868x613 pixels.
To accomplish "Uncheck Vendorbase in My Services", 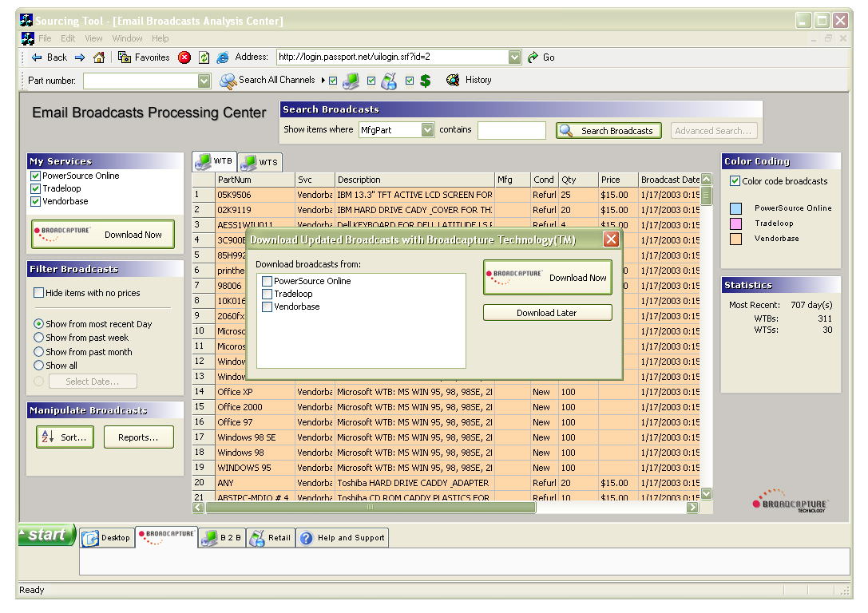I will point(35,201).
